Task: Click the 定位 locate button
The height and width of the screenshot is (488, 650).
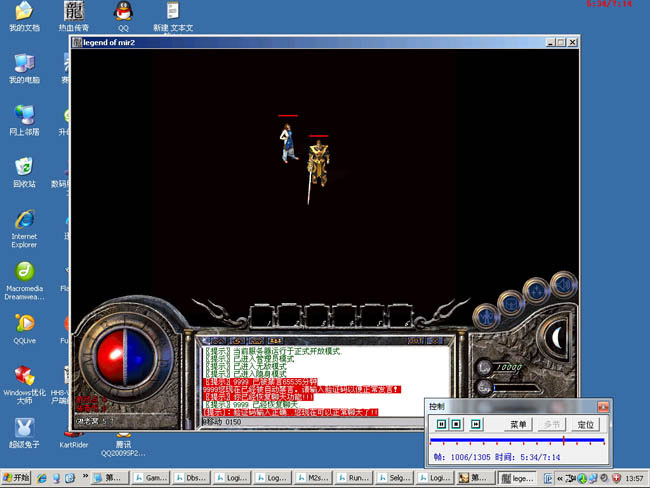Action: point(585,424)
